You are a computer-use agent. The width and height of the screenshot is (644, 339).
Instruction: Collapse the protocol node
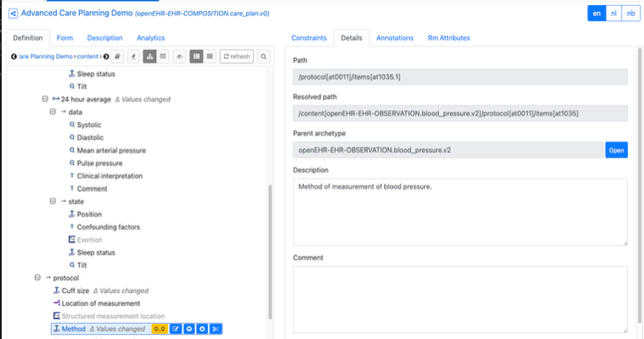(x=37, y=278)
